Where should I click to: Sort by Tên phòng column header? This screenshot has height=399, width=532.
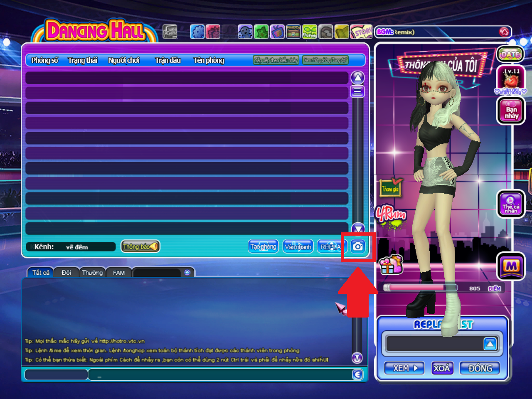tap(209, 60)
